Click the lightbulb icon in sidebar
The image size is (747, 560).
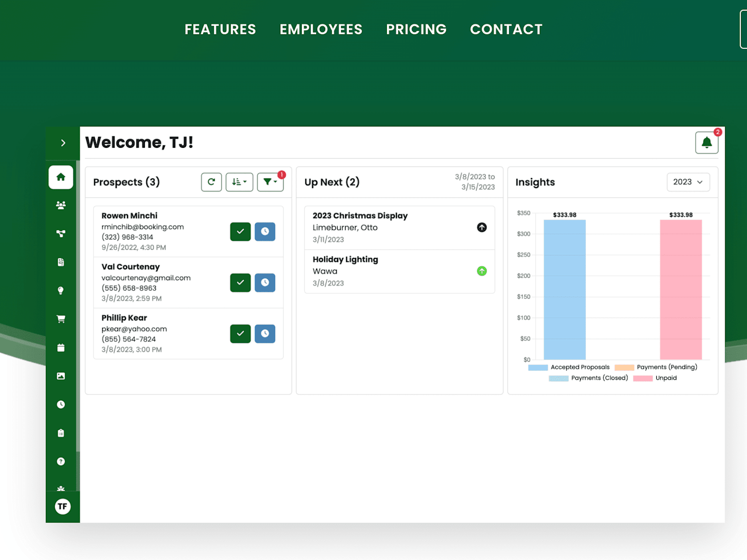click(61, 291)
